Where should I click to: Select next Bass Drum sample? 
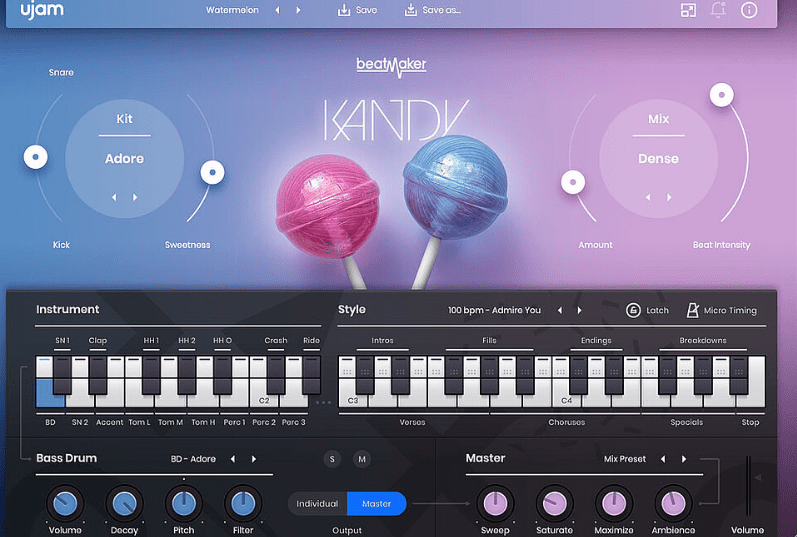pos(254,459)
